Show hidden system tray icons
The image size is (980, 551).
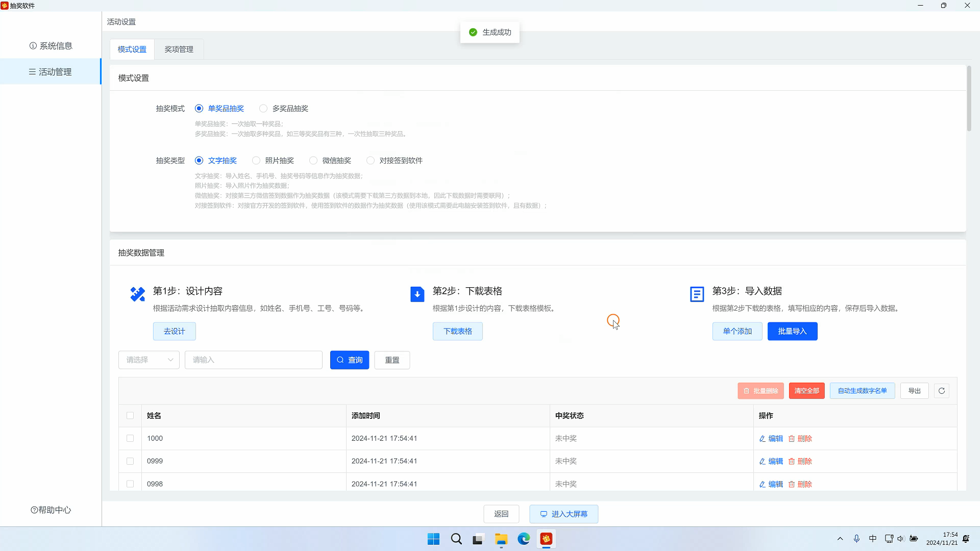[x=840, y=539]
